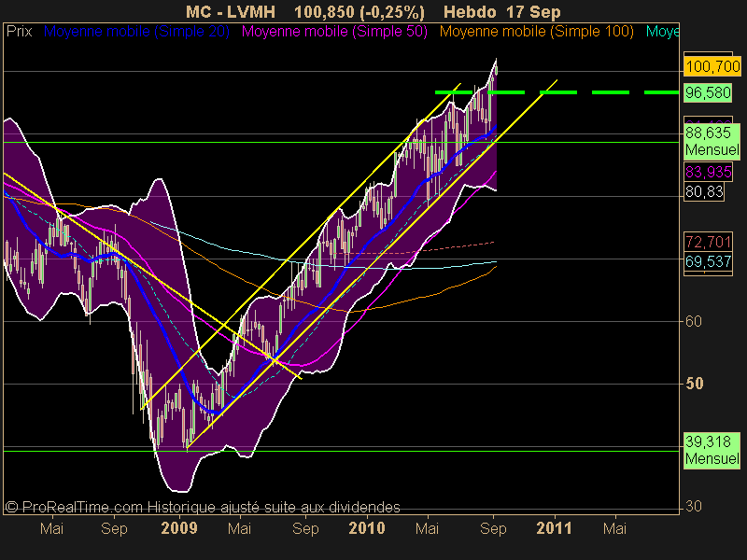
Task: Click the 50 value on the price axis
Action: pos(694,384)
